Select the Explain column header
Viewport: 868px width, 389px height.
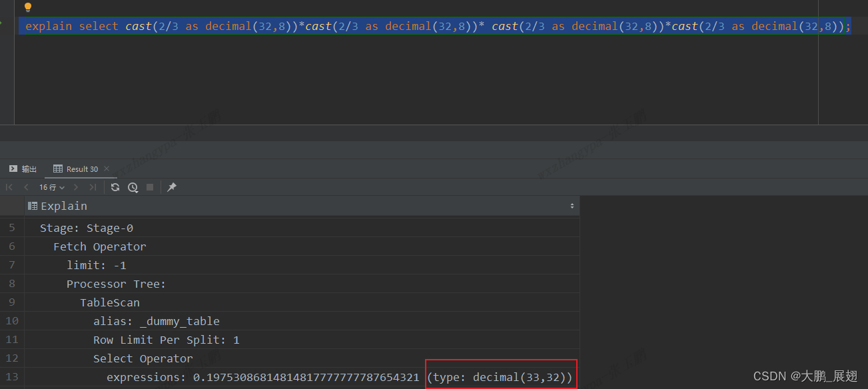click(63, 206)
